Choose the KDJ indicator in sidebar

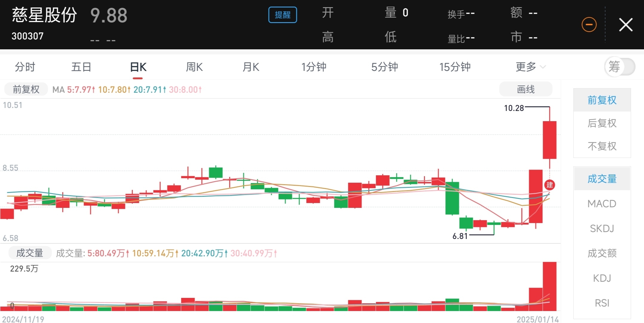[x=602, y=278]
